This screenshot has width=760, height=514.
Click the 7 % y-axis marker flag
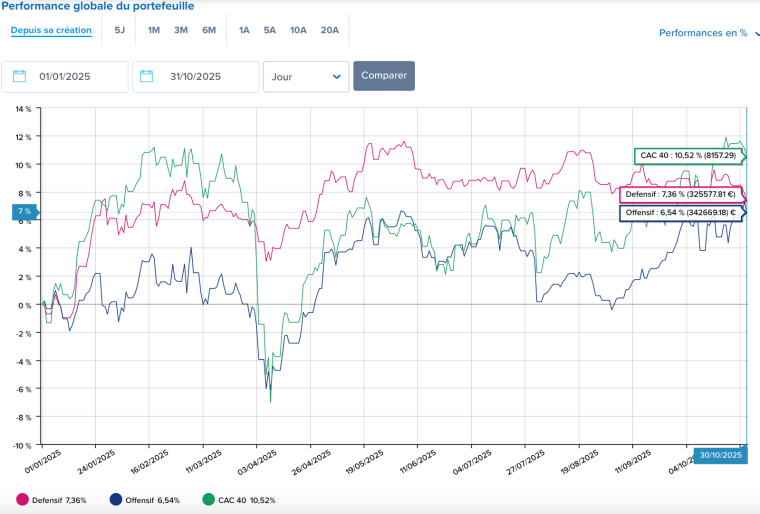pos(24,212)
